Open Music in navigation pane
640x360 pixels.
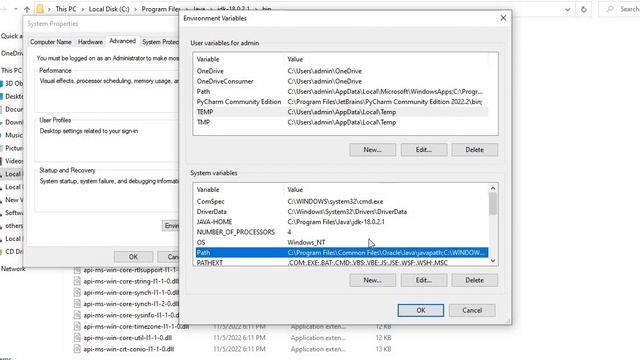pyautogui.click(x=13, y=135)
